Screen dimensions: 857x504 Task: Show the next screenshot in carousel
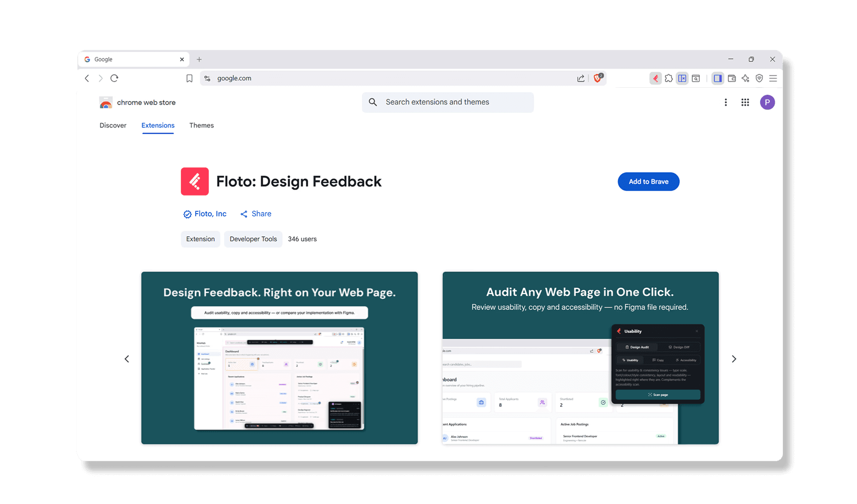click(x=734, y=359)
